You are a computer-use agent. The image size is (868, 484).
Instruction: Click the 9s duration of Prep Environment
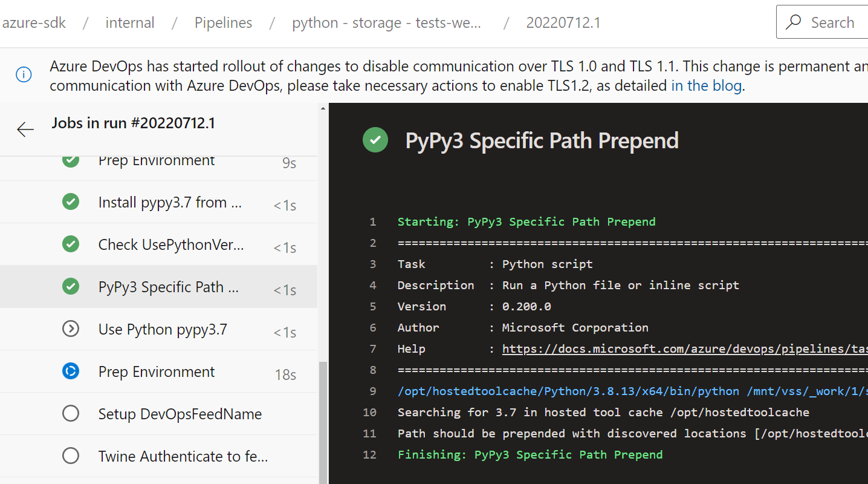click(289, 163)
